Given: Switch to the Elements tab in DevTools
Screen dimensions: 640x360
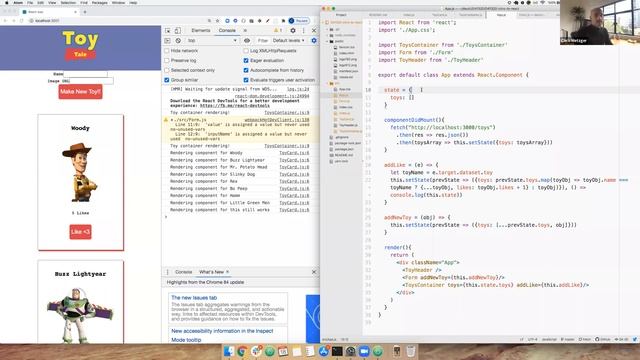Looking at the screenshot, I should click(x=200, y=31).
